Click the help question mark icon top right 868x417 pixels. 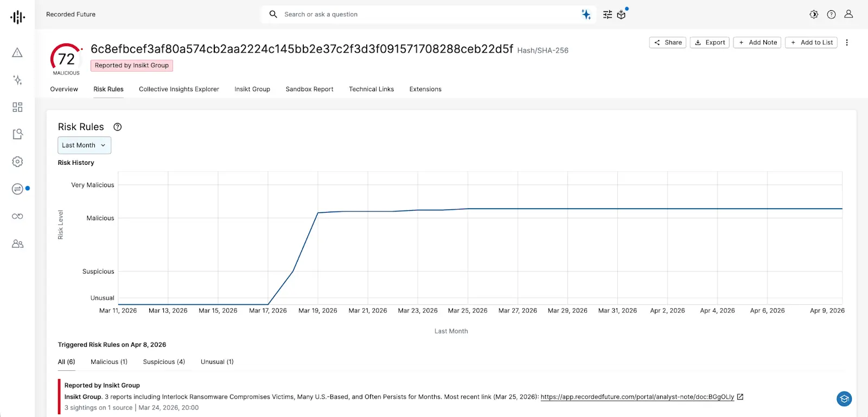pyautogui.click(x=831, y=15)
